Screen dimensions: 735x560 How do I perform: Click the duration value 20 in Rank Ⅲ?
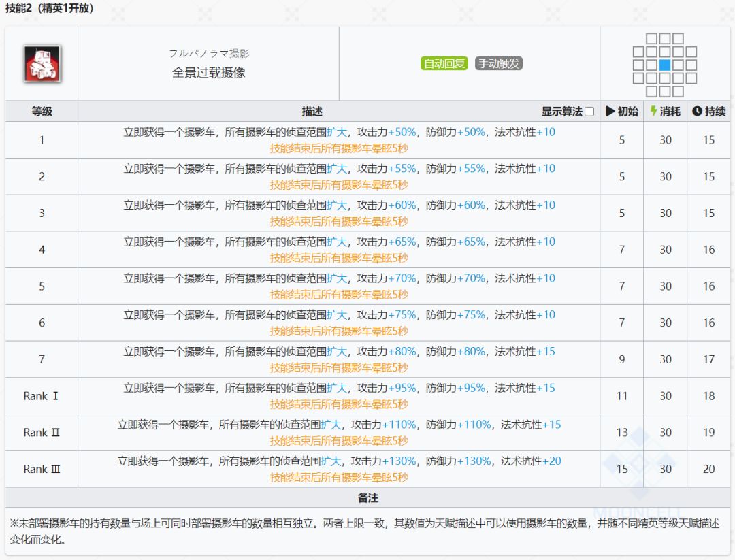708,469
